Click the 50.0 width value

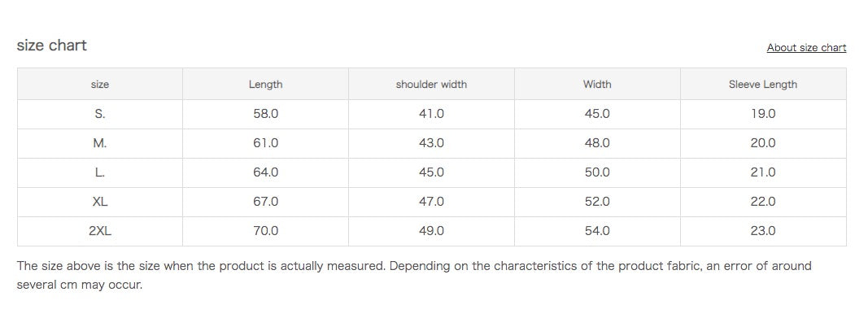pyautogui.click(x=597, y=172)
